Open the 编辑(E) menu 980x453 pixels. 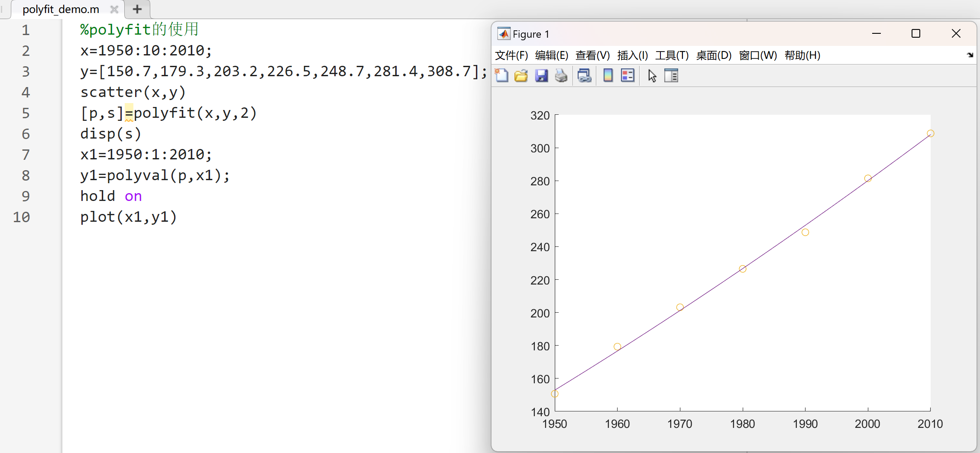pyautogui.click(x=552, y=55)
